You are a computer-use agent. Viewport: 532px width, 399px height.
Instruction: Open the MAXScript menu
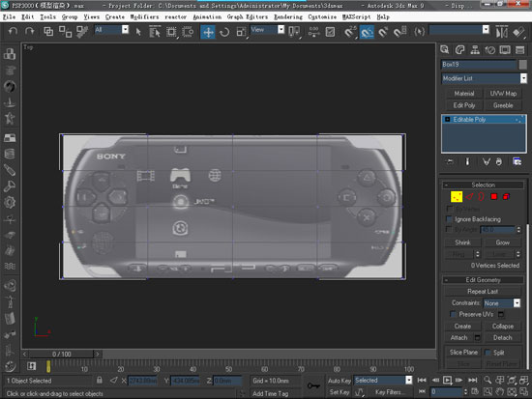(356, 16)
